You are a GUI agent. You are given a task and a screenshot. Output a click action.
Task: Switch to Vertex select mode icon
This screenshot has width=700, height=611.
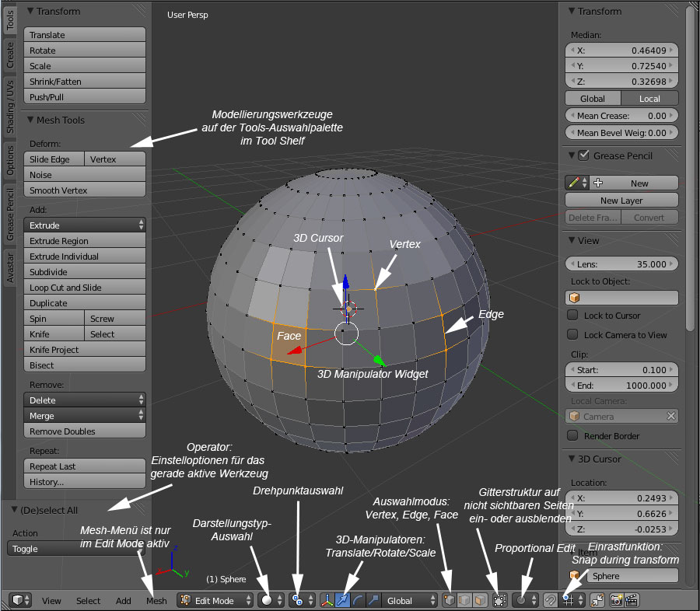(x=450, y=600)
